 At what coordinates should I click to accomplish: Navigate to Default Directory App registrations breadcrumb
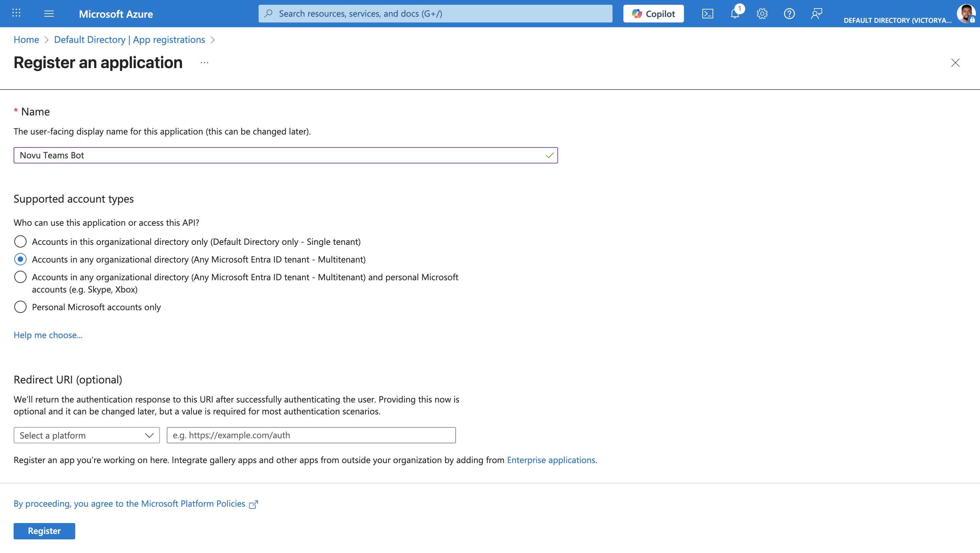(129, 39)
